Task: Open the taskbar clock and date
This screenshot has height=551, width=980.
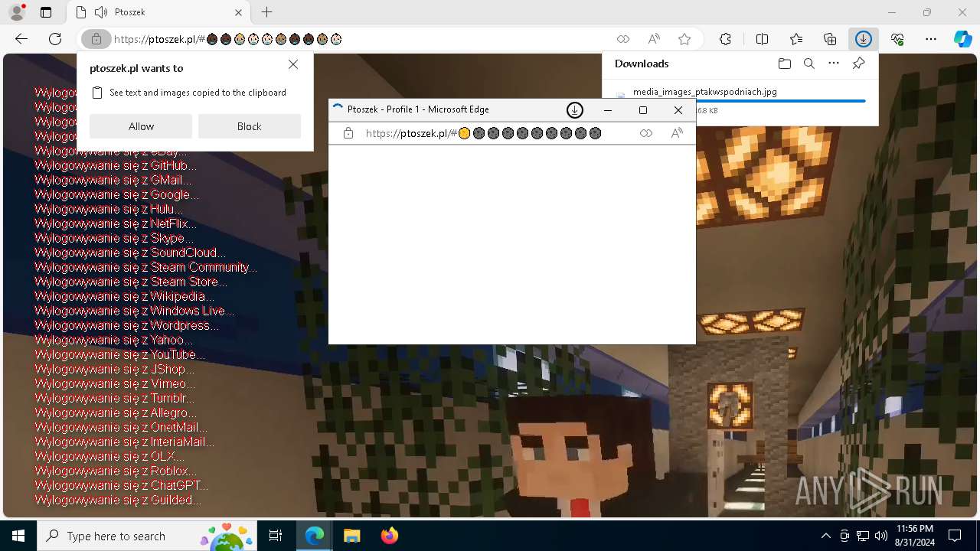Action: [x=914, y=536]
